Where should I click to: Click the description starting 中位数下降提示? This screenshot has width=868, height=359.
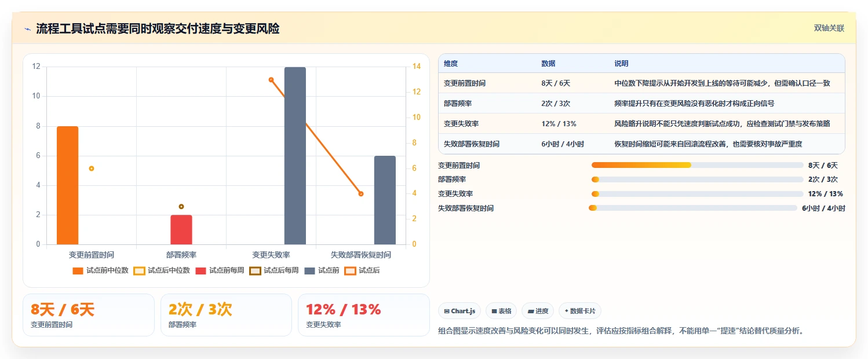(722, 83)
